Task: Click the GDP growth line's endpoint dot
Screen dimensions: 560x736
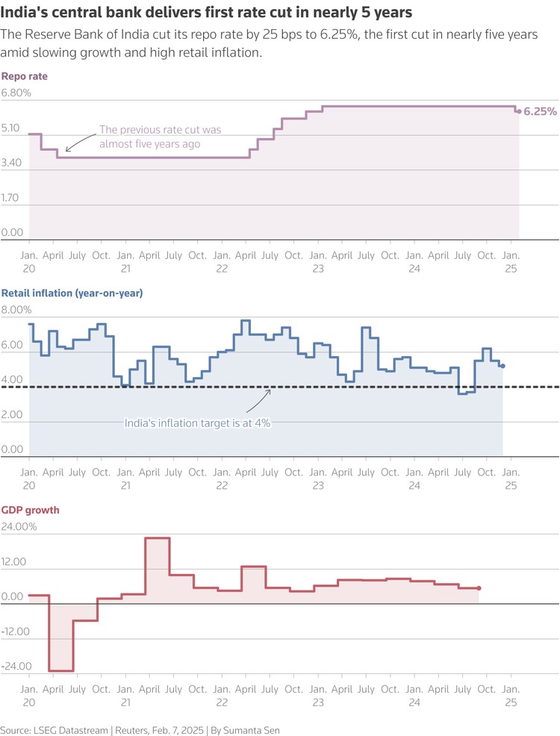Action: [479, 588]
